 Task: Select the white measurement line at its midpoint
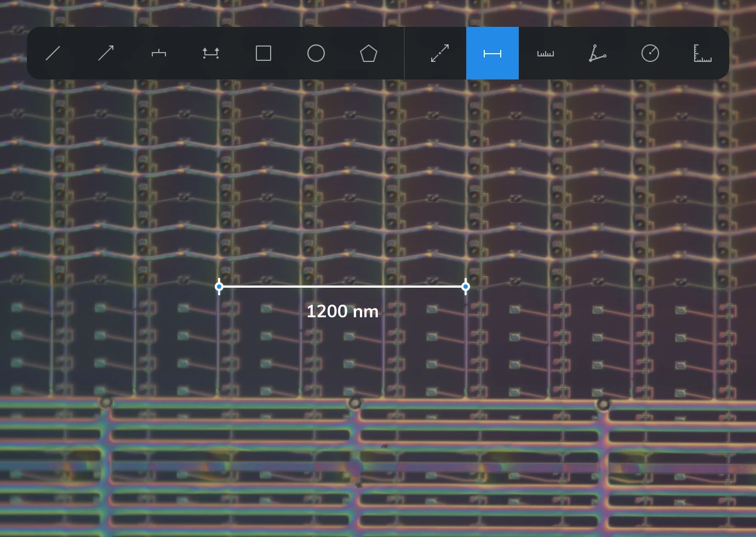pyautogui.click(x=342, y=286)
